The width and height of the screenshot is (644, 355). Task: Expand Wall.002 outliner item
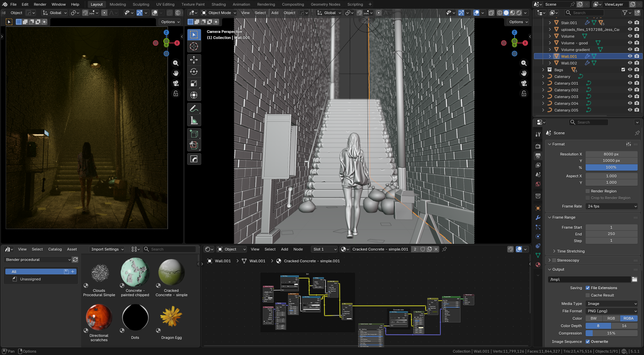[x=550, y=63]
